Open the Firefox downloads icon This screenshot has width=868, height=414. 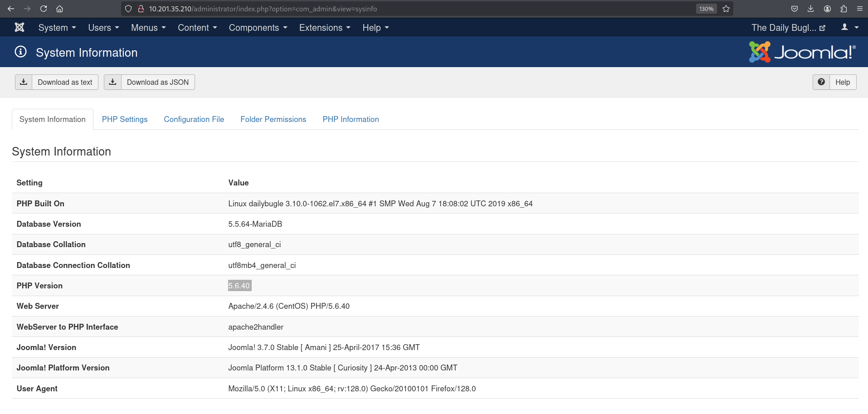(811, 9)
